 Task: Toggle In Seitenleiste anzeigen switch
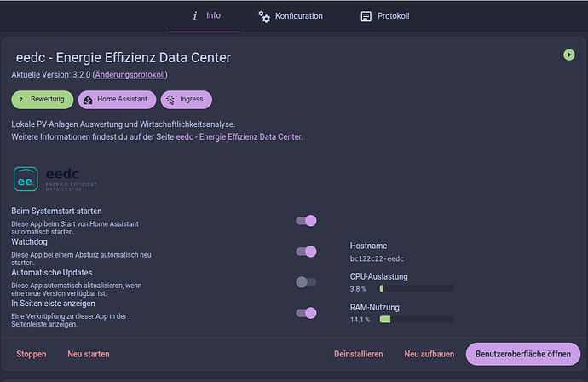(x=306, y=313)
